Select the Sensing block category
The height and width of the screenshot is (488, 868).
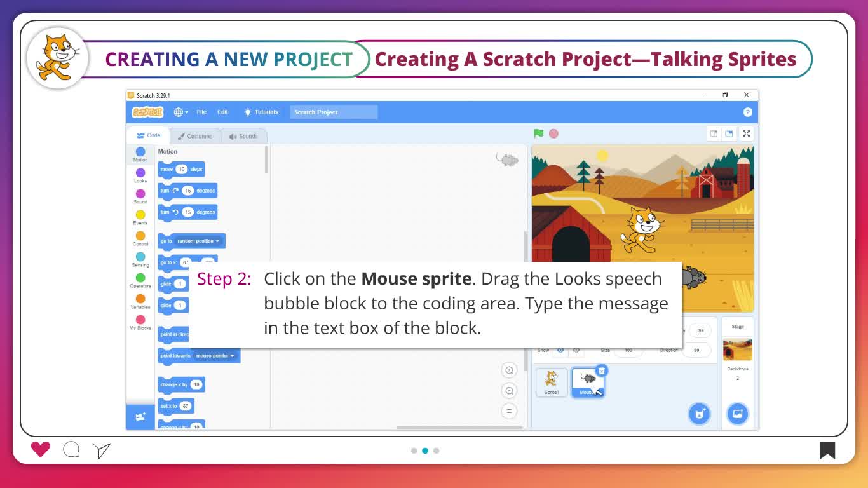140,259
